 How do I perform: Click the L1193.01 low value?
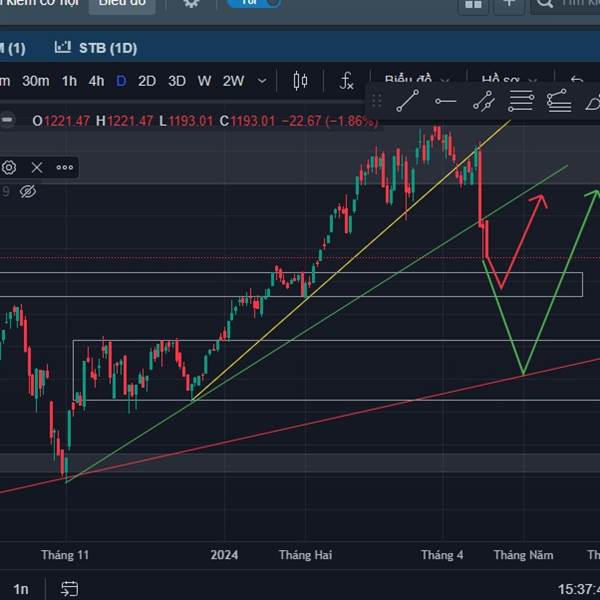pos(186,121)
